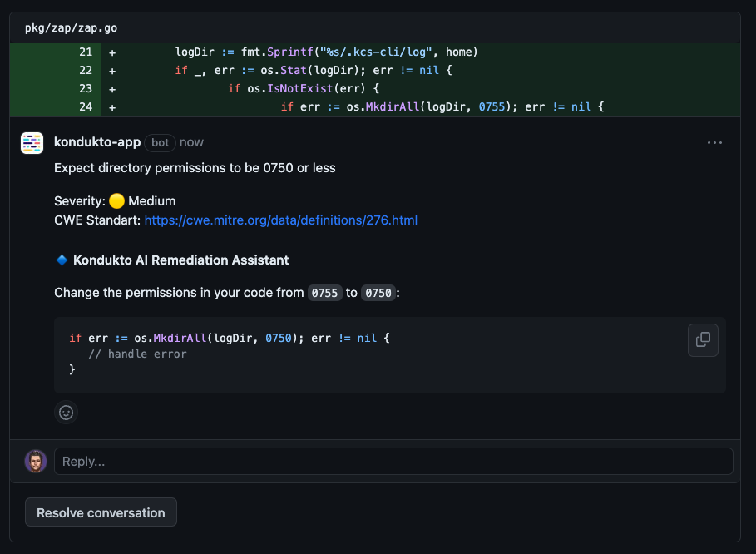Image resolution: width=756 pixels, height=554 pixels.
Task: Click the 0750 inline code chip
Action: (x=378, y=293)
